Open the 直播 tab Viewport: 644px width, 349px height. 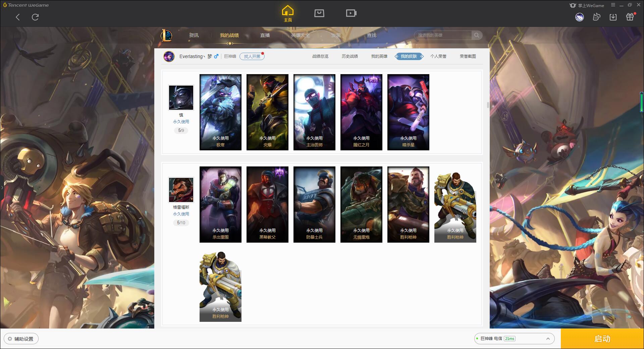(265, 35)
